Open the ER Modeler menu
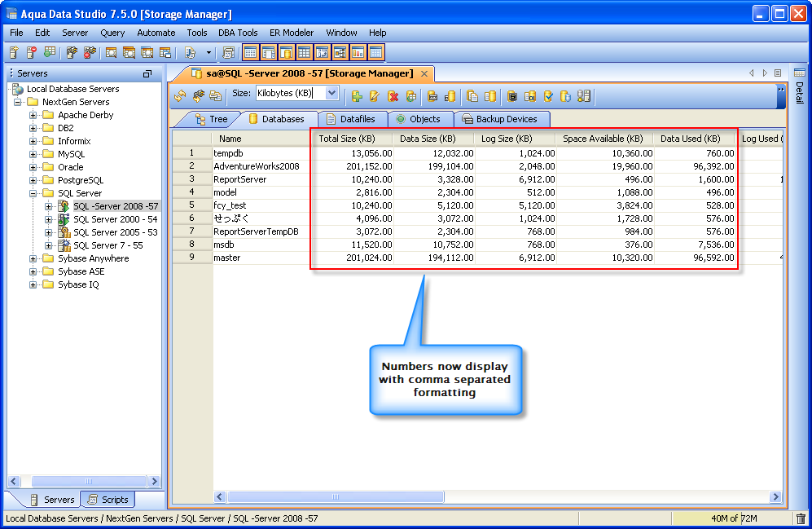The image size is (812, 529). click(x=291, y=33)
